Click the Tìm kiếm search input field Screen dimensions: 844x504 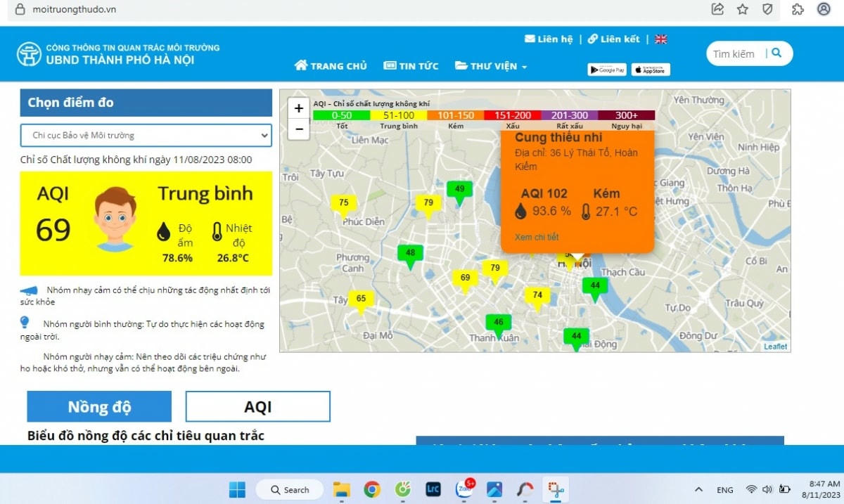pyautogui.click(x=734, y=54)
